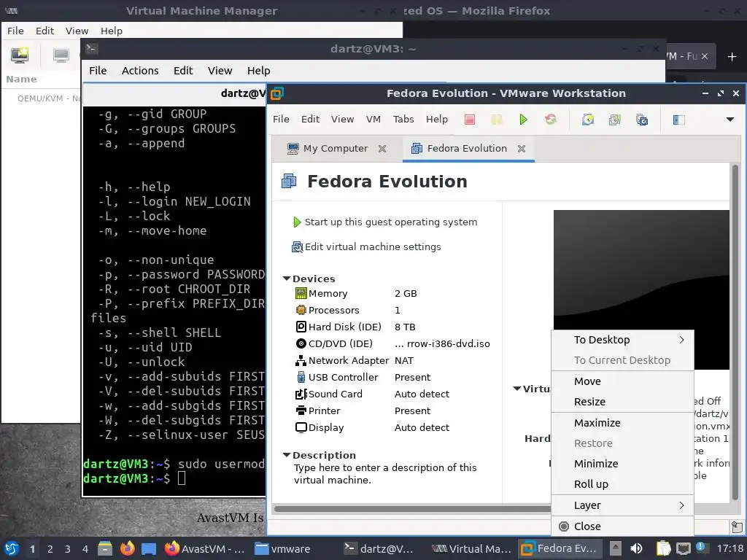Collapse the Description section
The width and height of the screenshot is (747, 560).
(286, 455)
